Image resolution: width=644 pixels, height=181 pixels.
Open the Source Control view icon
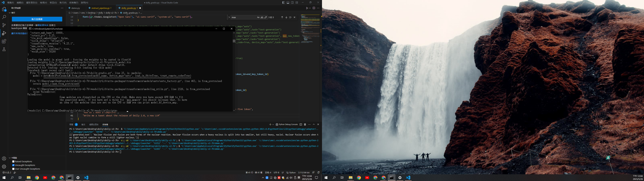[4, 25]
